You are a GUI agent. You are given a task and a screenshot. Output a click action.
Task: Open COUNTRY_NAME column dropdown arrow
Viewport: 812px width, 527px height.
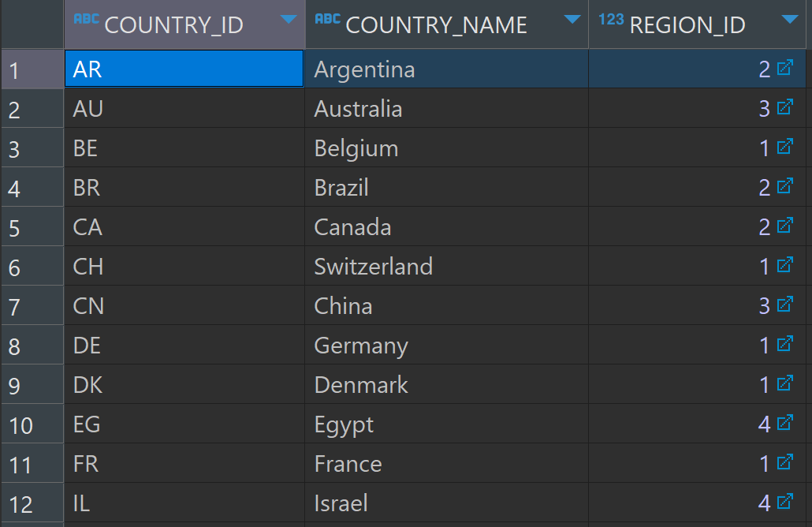pyautogui.click(x=572, y=20)
